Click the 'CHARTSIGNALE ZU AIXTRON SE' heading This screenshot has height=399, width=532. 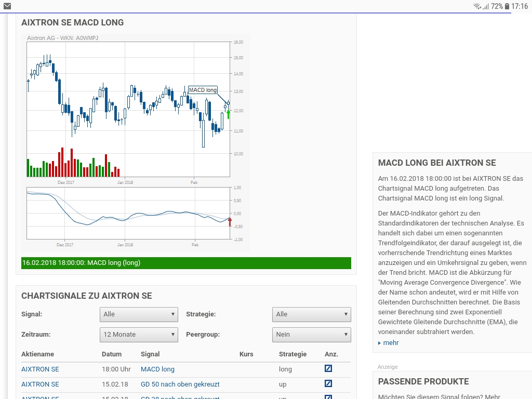tap(87, 296)
